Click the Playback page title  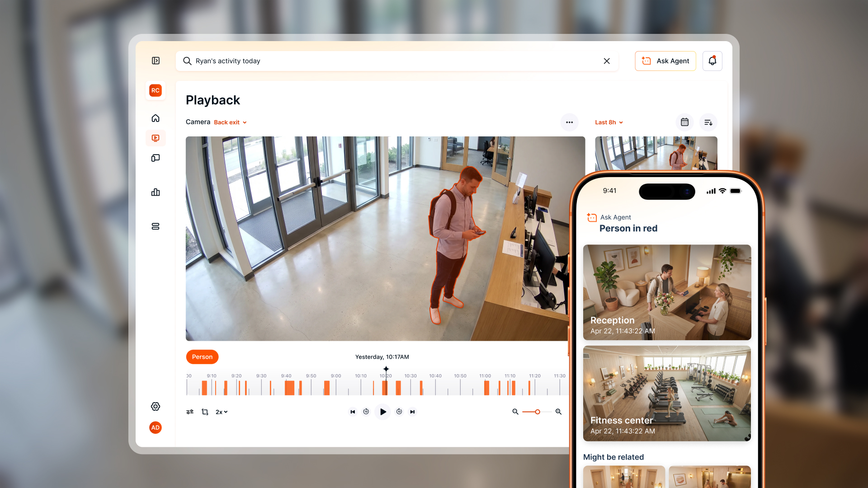coord(213,100)
